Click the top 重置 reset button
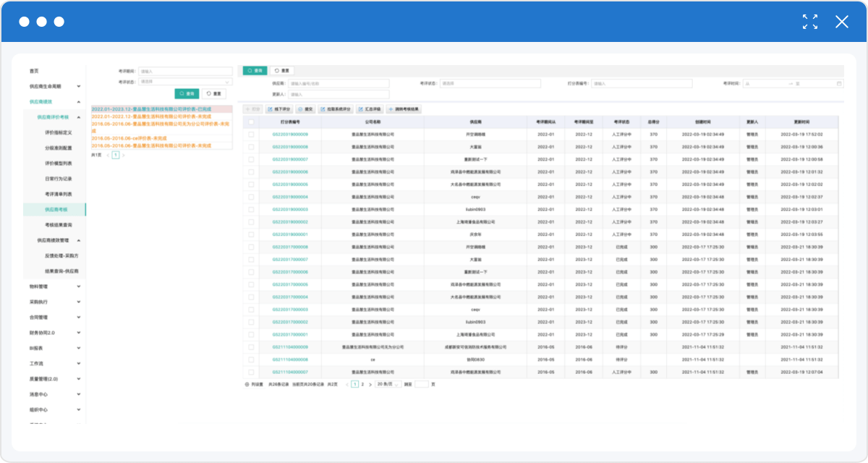The height and width of the screenshot is (463, 868). coord(282,71)
